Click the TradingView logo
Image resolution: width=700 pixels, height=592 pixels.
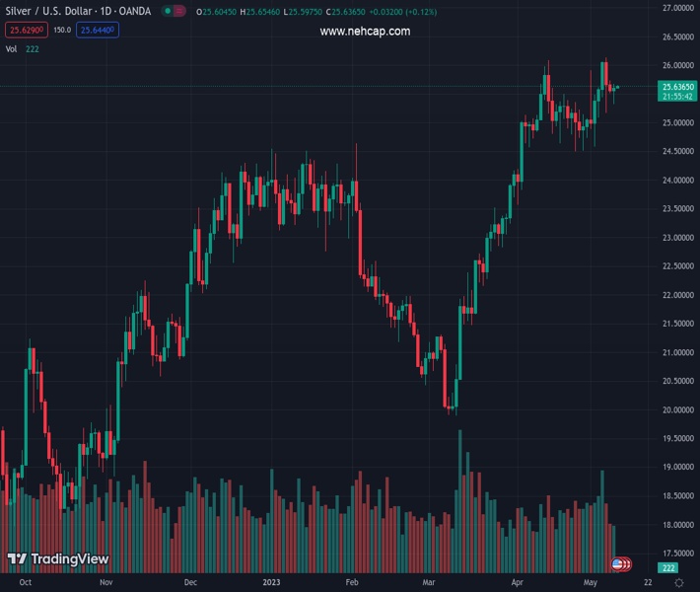[x=57, y=559]
